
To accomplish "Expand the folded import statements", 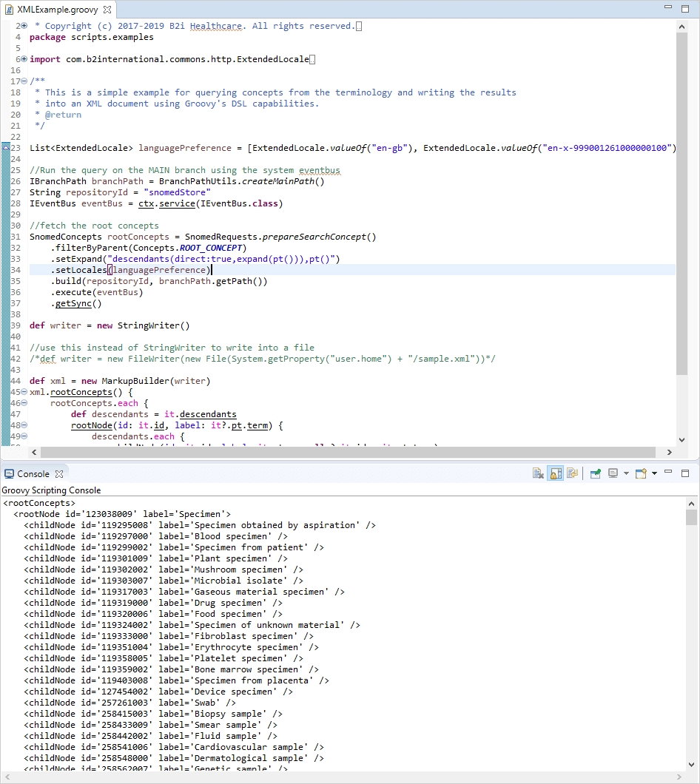I will point(24,59).
